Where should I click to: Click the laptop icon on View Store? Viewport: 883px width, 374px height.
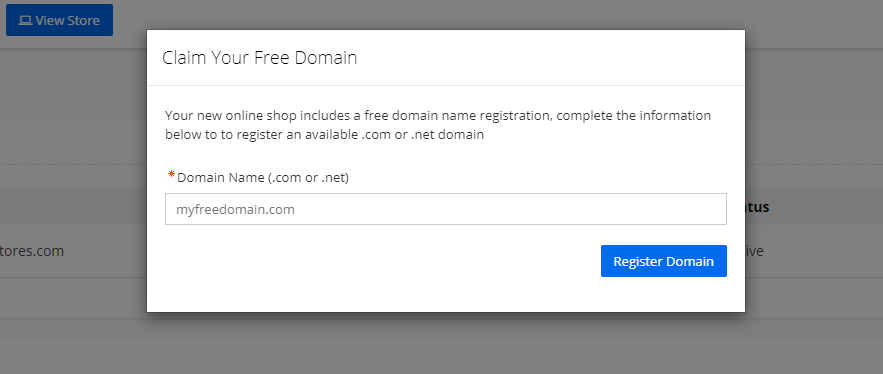(25, 20)
